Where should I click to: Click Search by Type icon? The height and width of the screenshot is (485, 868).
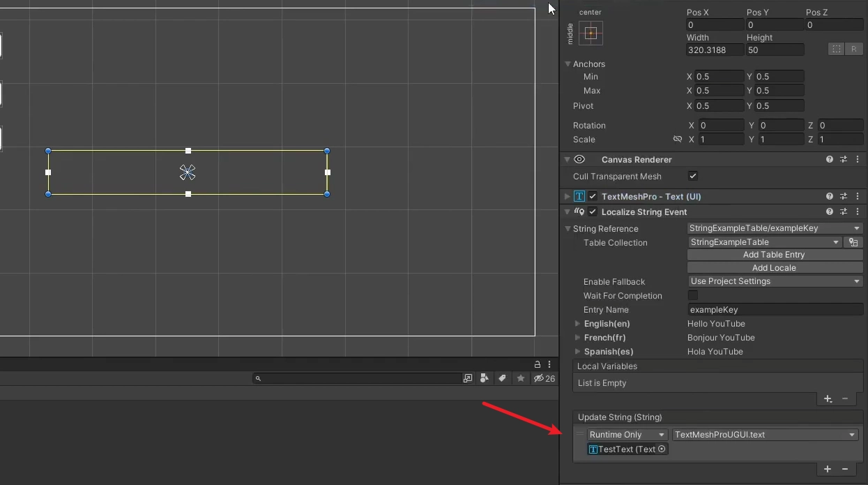[485, 378]
